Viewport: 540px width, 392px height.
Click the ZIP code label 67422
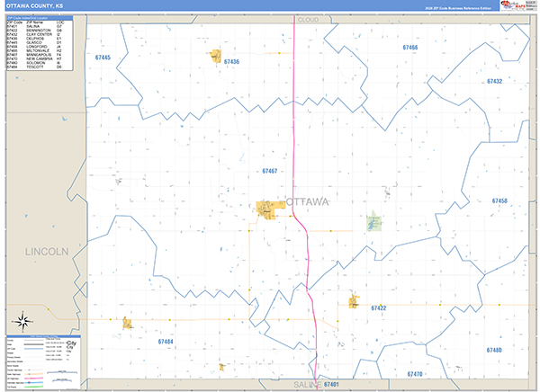click(x=379, y=308)
